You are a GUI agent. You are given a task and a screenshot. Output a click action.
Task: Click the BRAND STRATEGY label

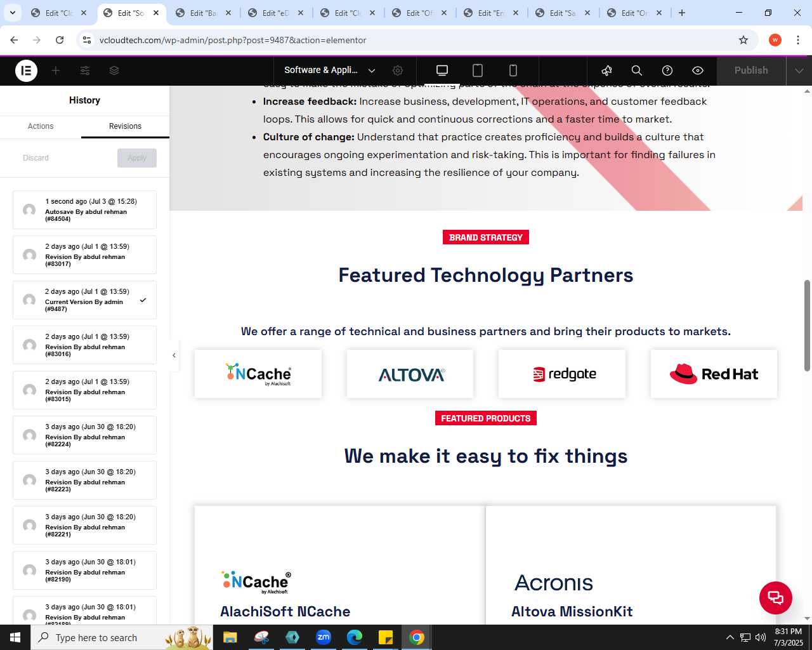(486, 237)
